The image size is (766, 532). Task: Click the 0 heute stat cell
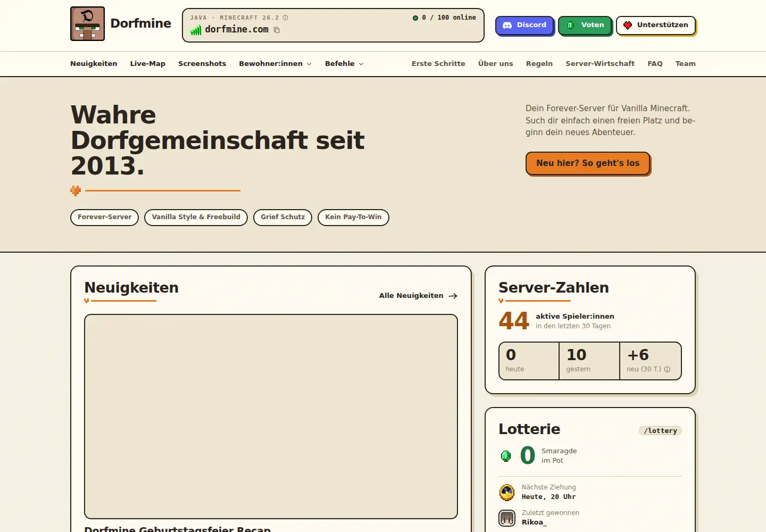pos(529,361)
